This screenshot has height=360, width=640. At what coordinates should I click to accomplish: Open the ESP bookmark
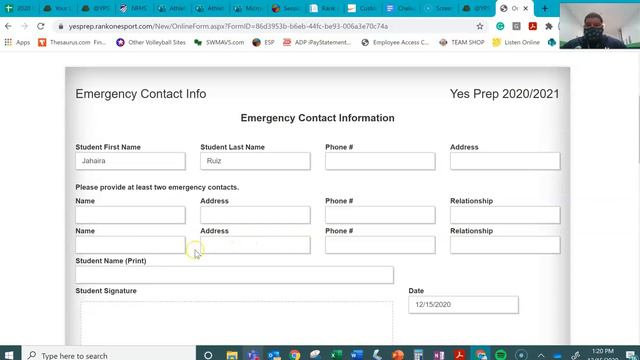(263, 42)
